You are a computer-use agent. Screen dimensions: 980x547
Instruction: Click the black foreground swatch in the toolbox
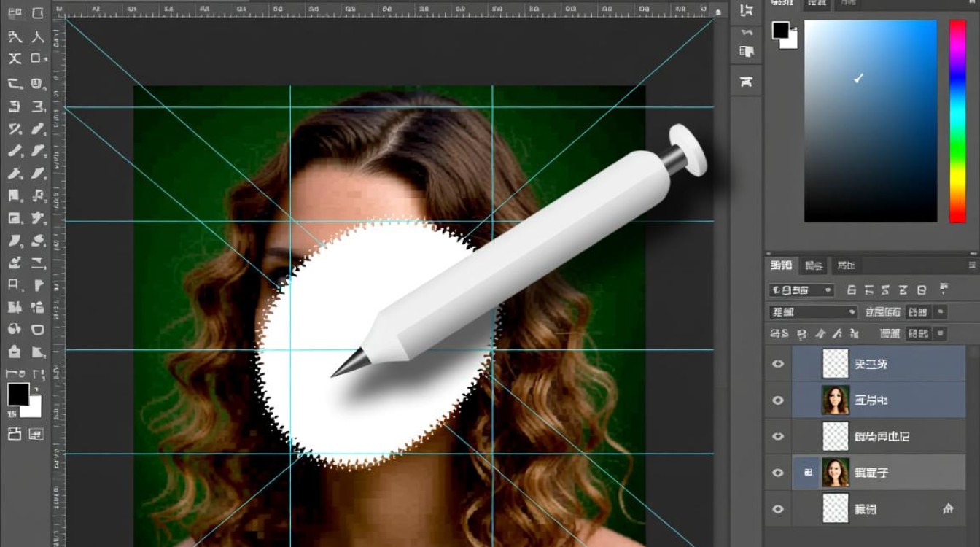(x=18, y=394)
